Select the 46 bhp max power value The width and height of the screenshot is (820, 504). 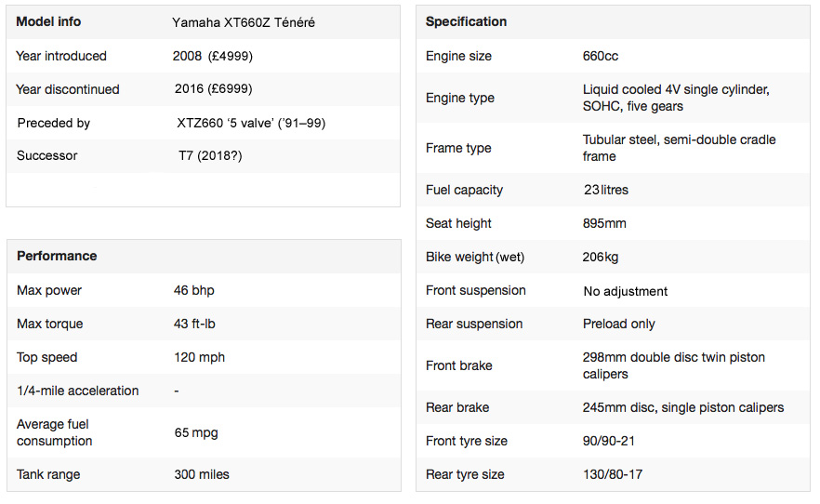pyautogui.click(x=194, y=290)
